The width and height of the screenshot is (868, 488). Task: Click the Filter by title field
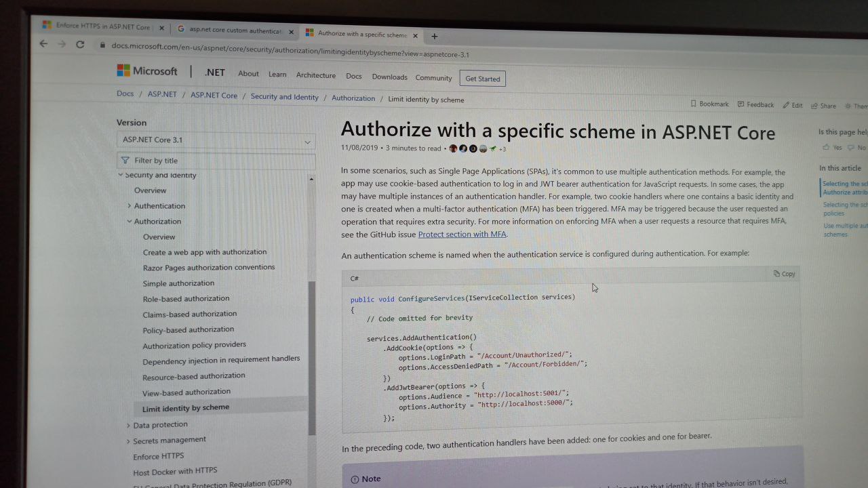(216, 161)
